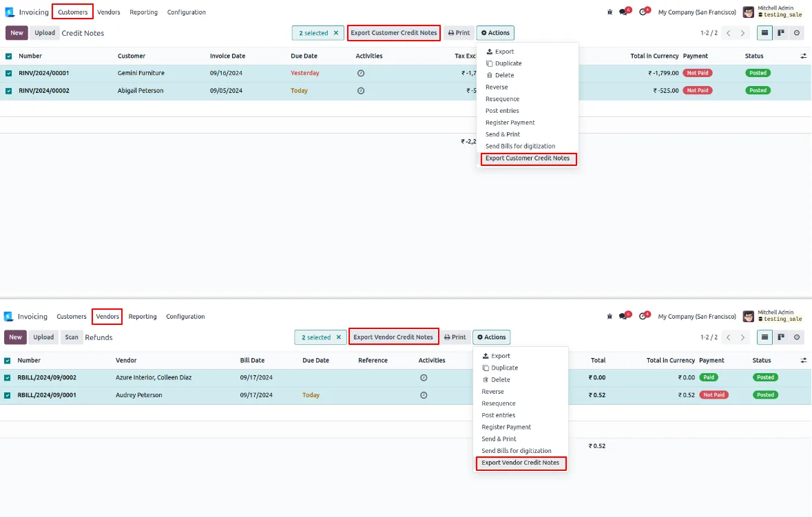The image size is (812, 517).
Task: Uncheck row RINV/2024/00002 checkbox
Action: click(9, 91)
